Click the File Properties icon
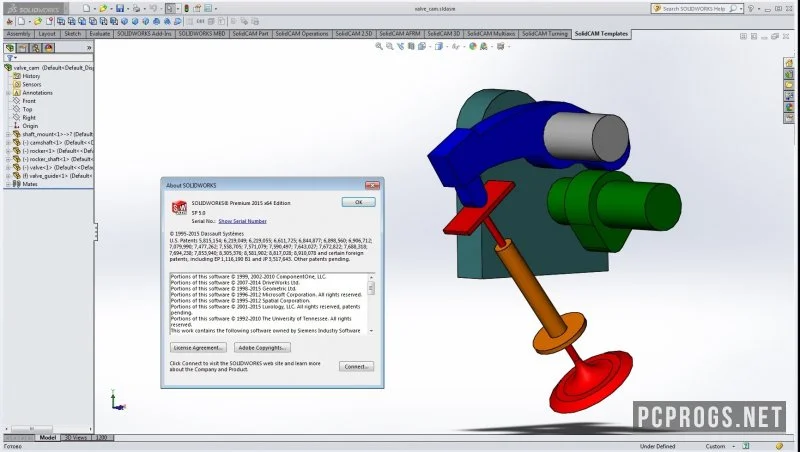800x452 pixels. pos(197,8)
